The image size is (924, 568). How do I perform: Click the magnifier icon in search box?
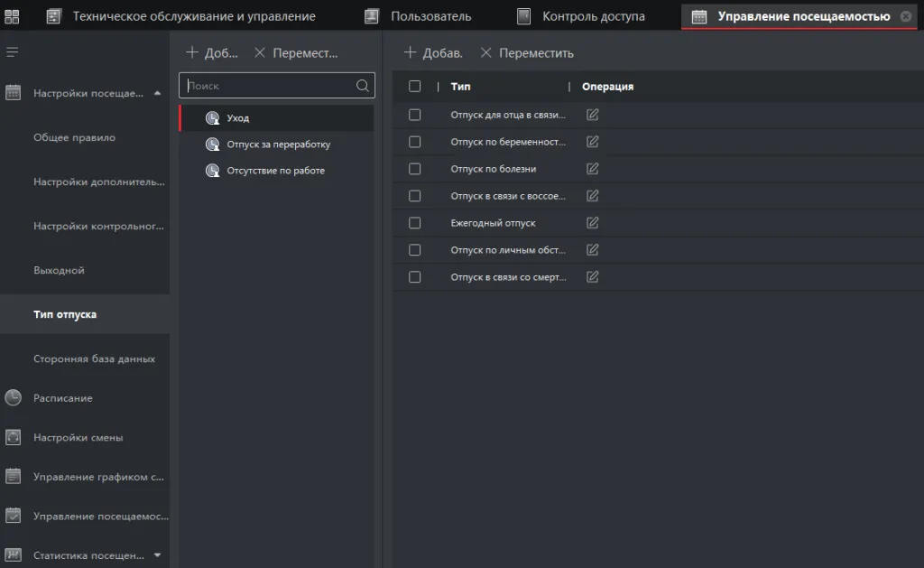click(x=363, y=86)
